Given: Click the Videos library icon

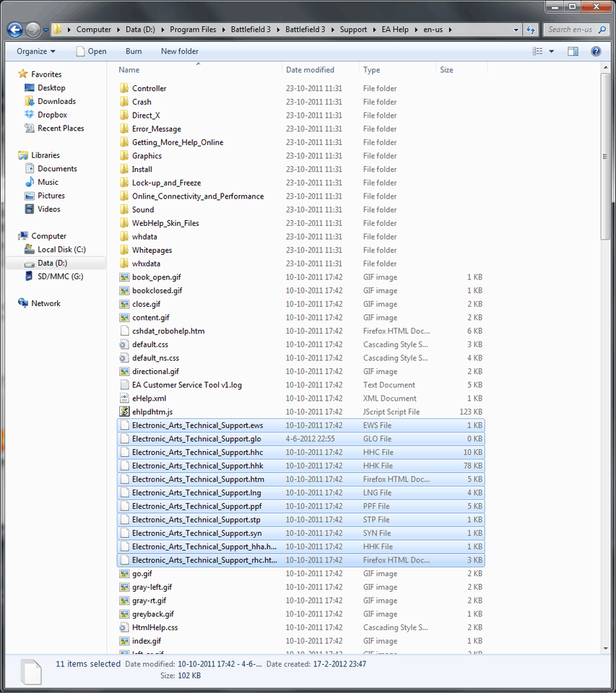Looking at the screenshot, I should tap(29, 209).
